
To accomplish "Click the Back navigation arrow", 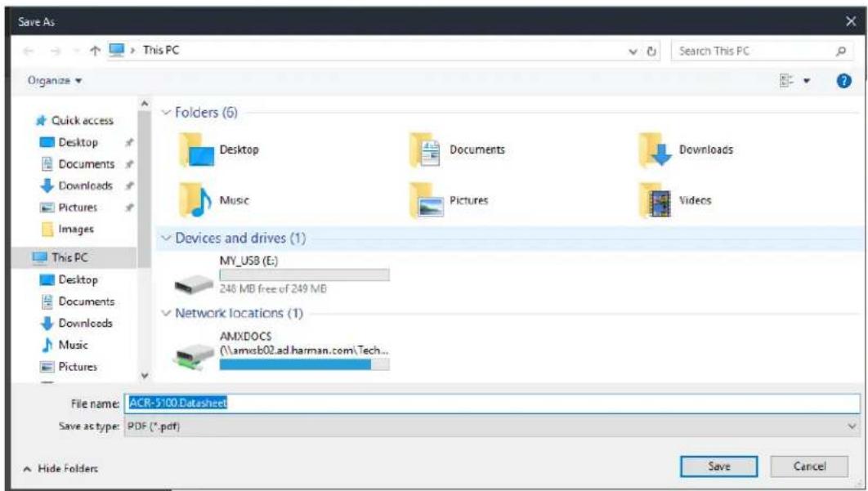I will click(29, 51).
